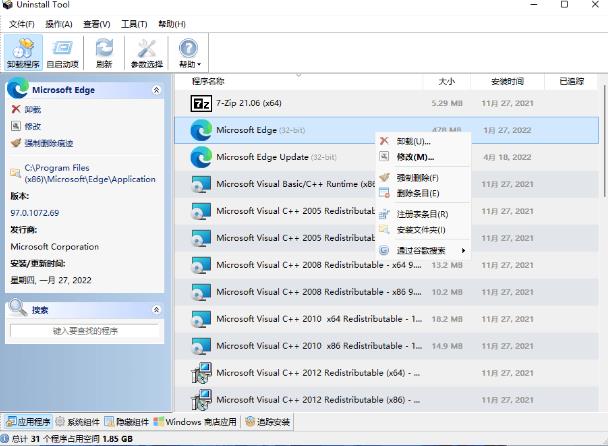Click the broom force-remove icon in context menu
608x446 pixels.
tap(384, 177)
